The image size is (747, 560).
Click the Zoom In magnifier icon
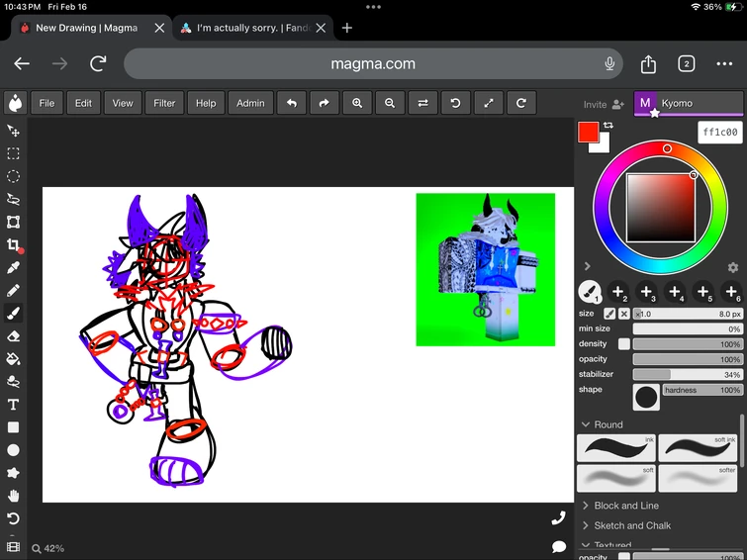tap(357, 103)
